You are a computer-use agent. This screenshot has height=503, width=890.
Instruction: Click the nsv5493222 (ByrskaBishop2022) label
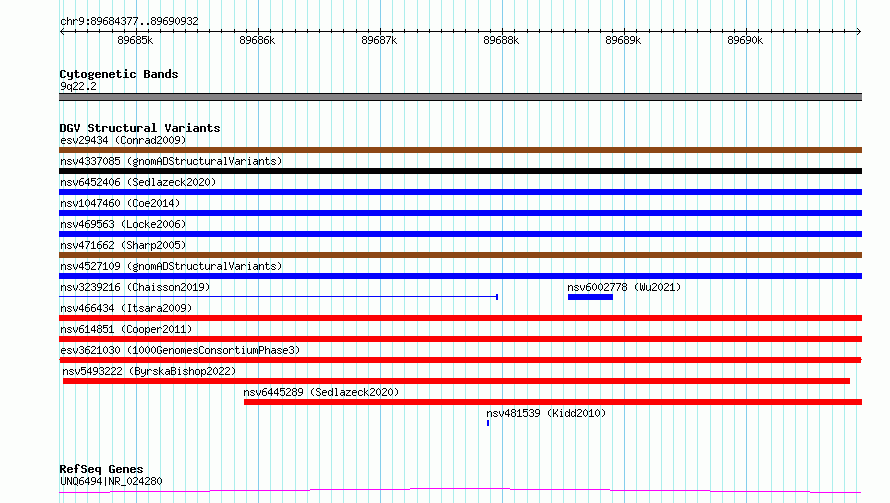click(x=149, y=371)
